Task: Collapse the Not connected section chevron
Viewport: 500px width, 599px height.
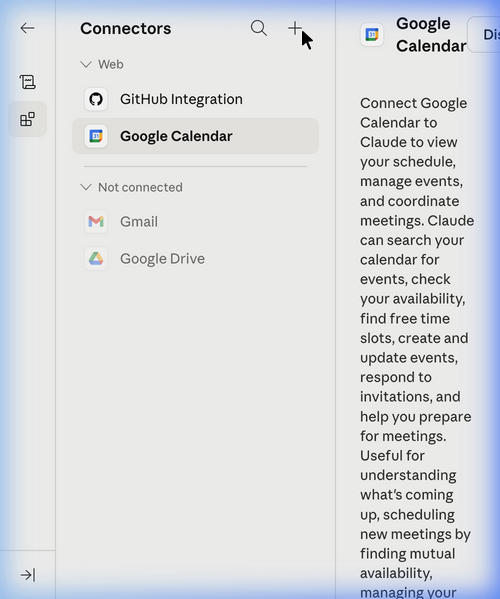Action: tap(86, 187)
